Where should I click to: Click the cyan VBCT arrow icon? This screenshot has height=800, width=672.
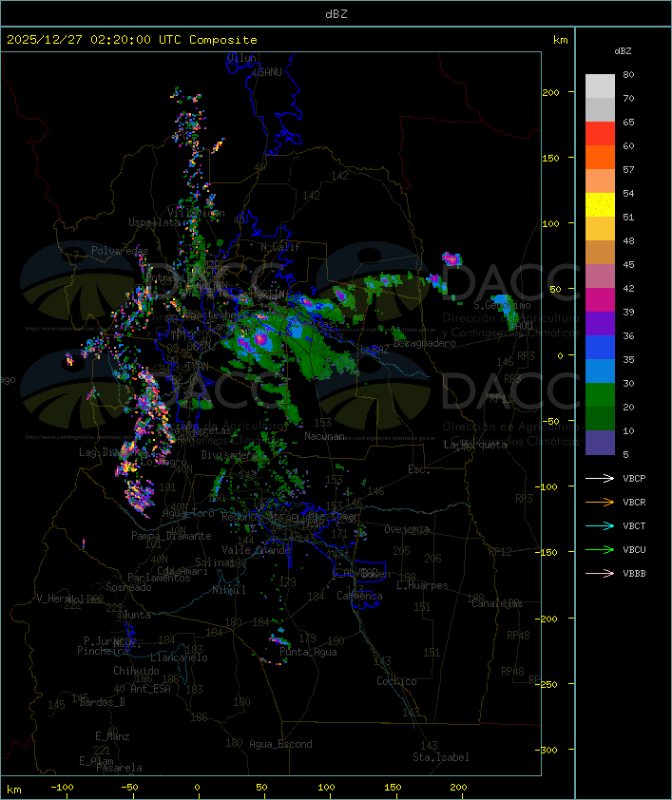(600, 526)
